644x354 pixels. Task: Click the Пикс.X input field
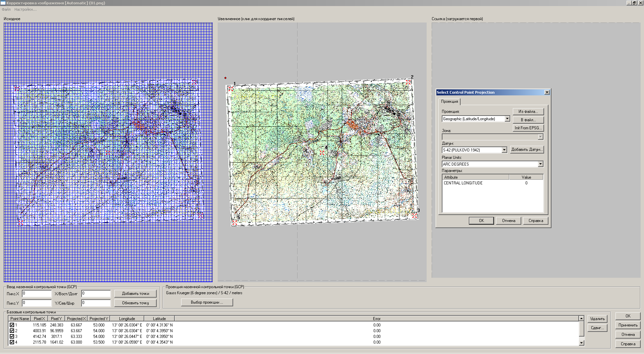click(37, 294)
